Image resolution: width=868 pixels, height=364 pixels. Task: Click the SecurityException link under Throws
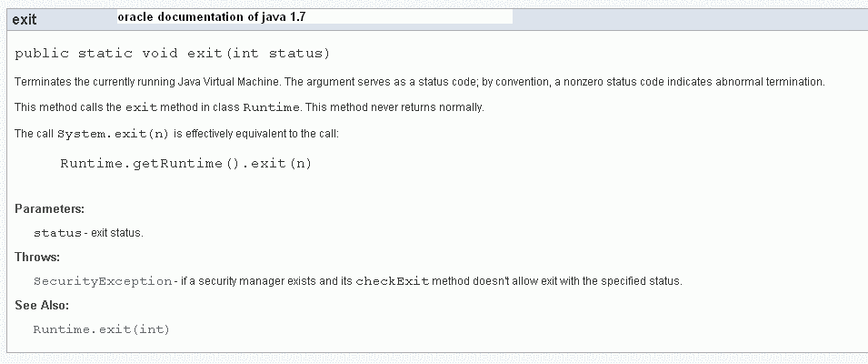(x=102, y=280)
